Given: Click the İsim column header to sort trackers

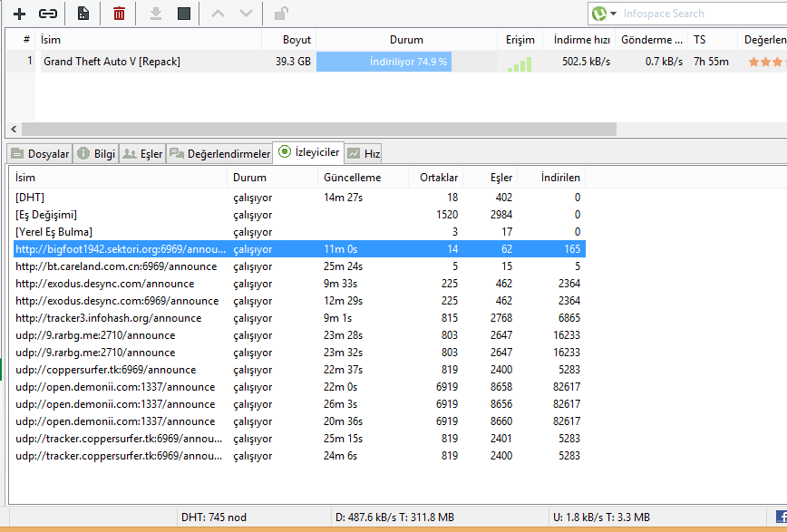Looking at the screenshot, I should 25,178.
